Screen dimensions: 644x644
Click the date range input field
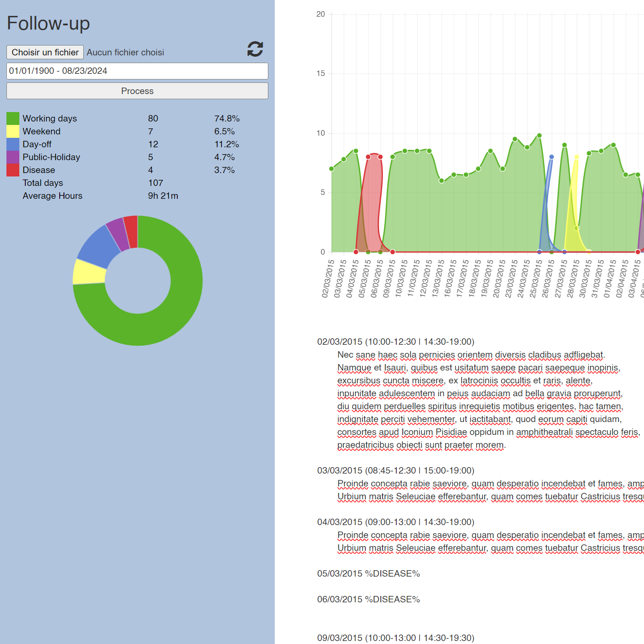pyautogui.click(x=137, y=71)
